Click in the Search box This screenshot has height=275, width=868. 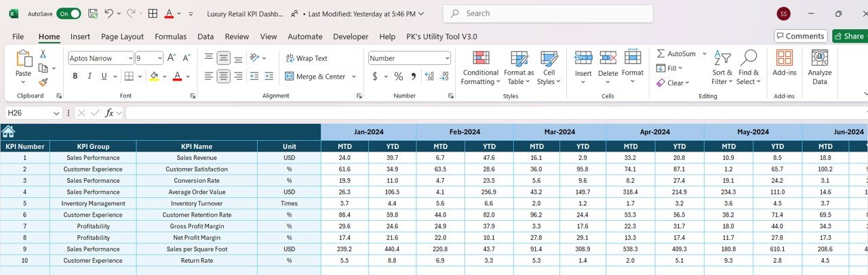(548, 14)
